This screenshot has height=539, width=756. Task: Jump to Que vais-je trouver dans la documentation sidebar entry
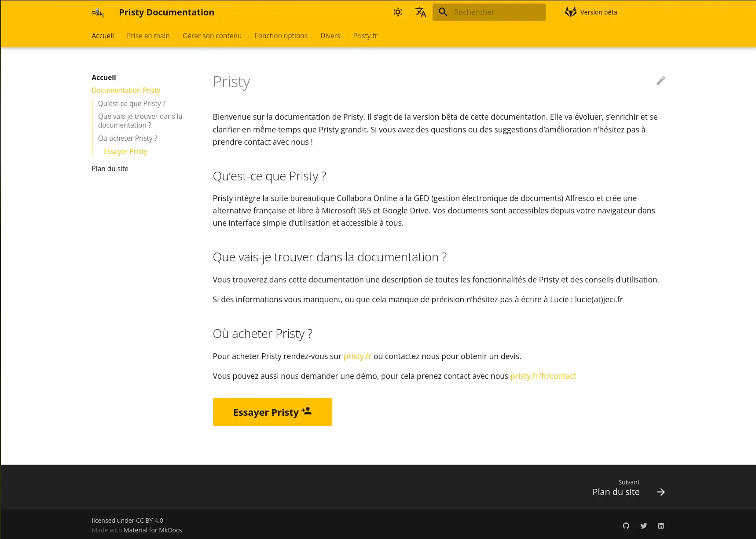pyautogui.click(x=140, y=121)
